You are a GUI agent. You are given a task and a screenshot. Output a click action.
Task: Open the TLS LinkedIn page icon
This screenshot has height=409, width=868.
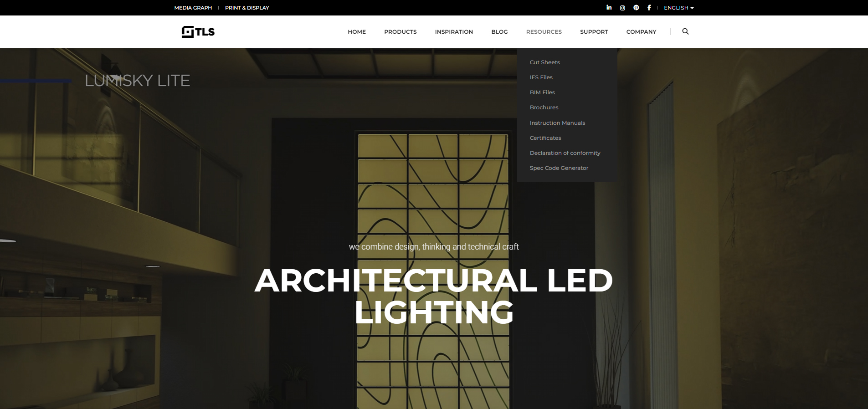tap(609, 8)
